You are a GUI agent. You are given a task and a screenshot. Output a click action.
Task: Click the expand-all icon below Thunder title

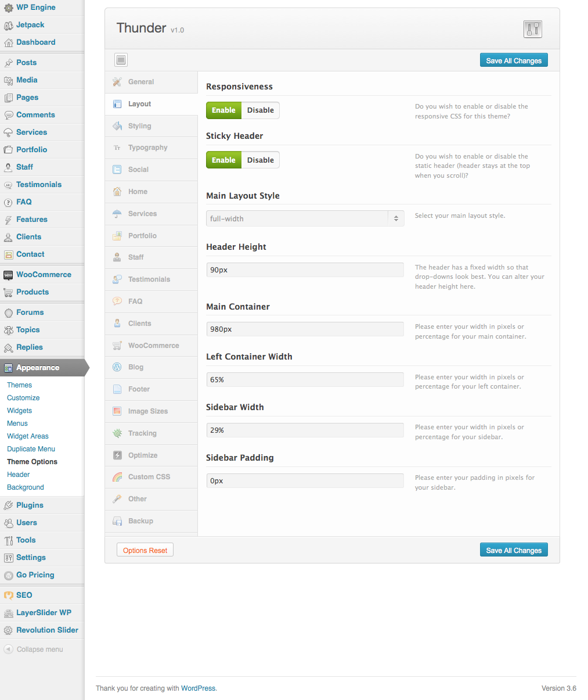tap(121, 60)
